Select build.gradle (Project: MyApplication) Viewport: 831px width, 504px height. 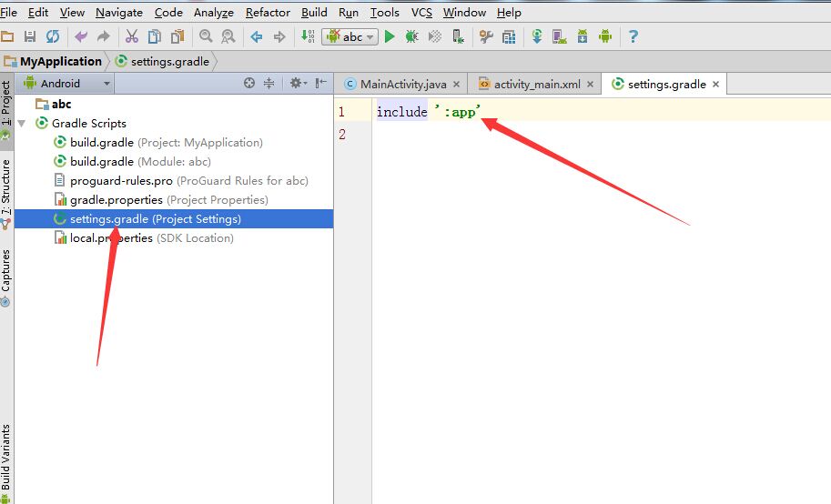coord(158,143)
